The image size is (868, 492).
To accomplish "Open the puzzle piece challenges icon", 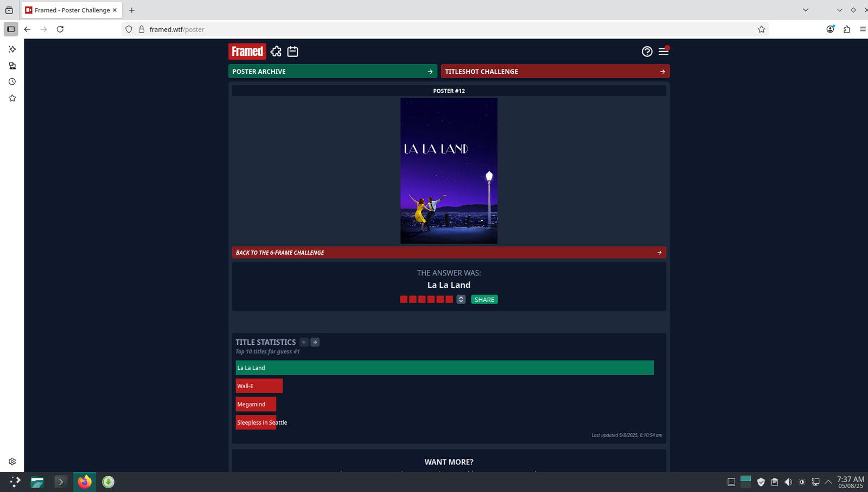I will pos(276,52).
